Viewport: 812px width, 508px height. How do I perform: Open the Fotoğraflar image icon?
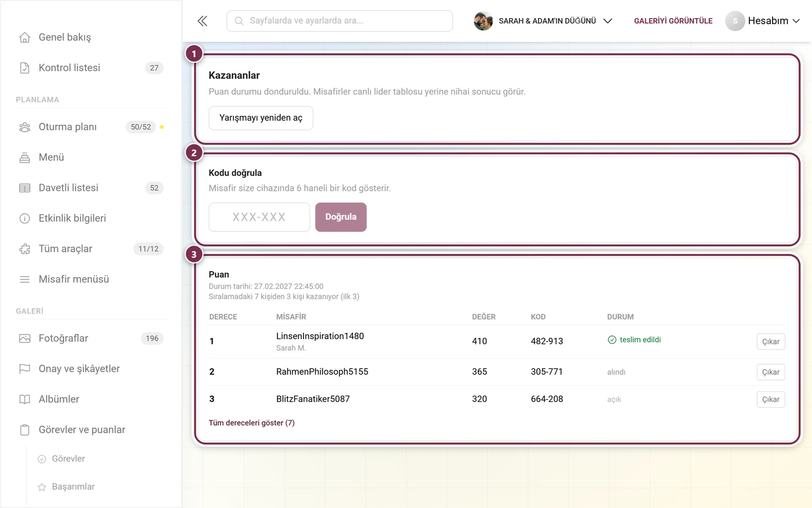tap(25, 339)
